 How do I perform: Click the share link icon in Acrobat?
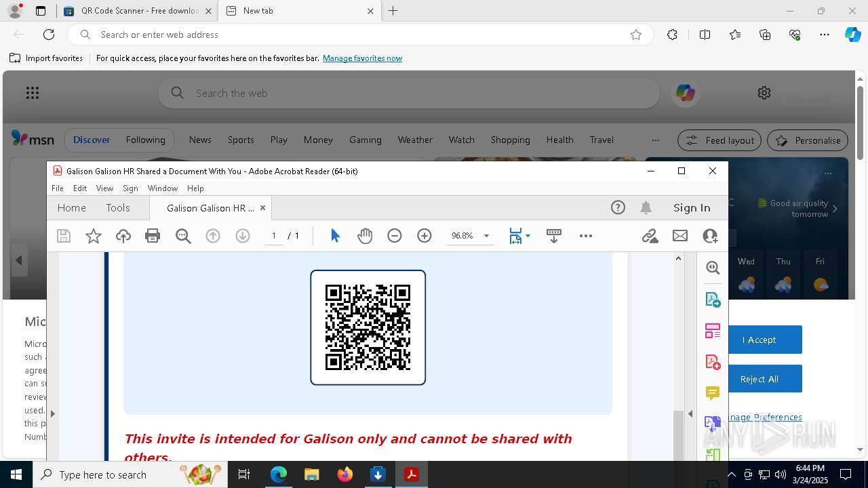point(650,236)
